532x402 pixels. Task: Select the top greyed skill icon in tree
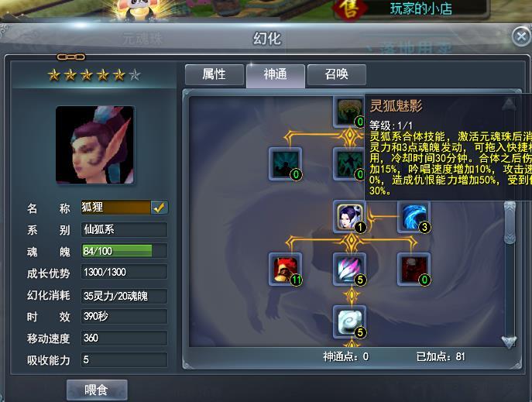tap(349, 112)
